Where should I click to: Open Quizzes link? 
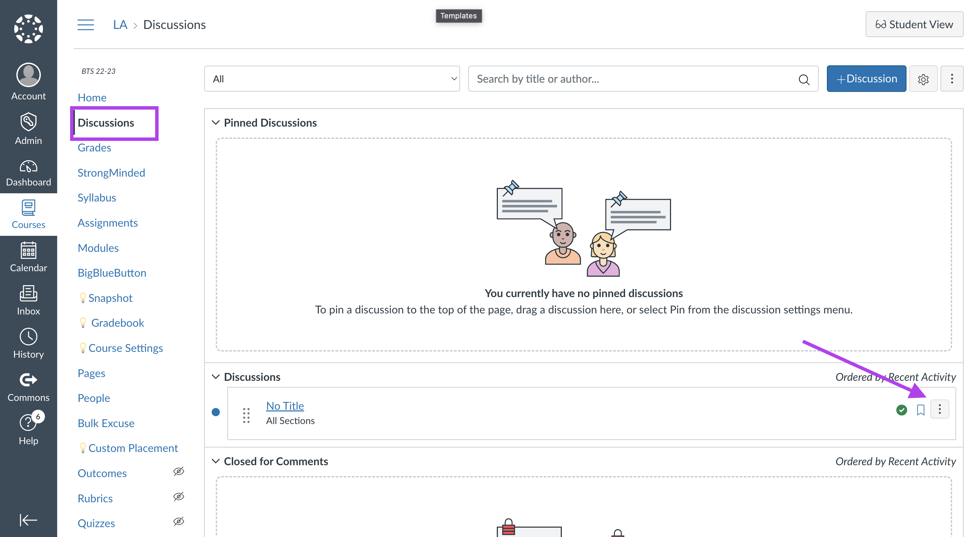coord(96,523)
